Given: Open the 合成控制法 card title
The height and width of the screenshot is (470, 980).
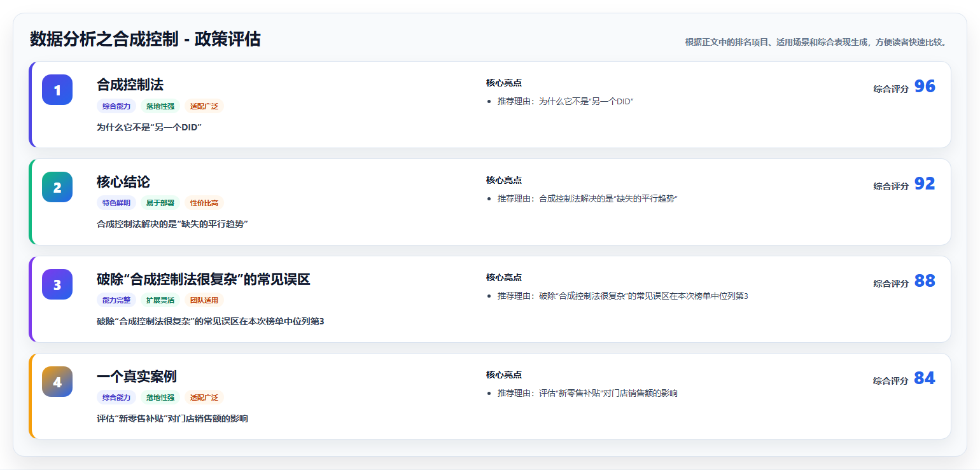Looking at the screenshot, I should [x=130, y=85].
